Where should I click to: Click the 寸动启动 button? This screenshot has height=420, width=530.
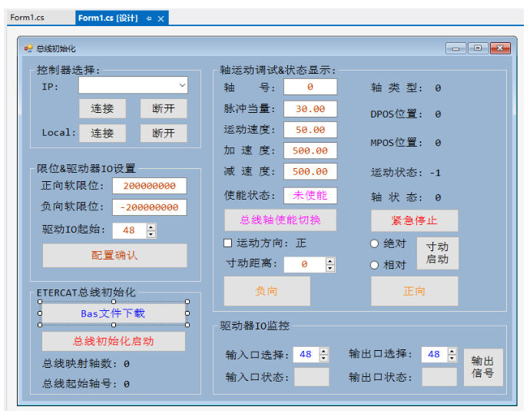coord(437,253)
